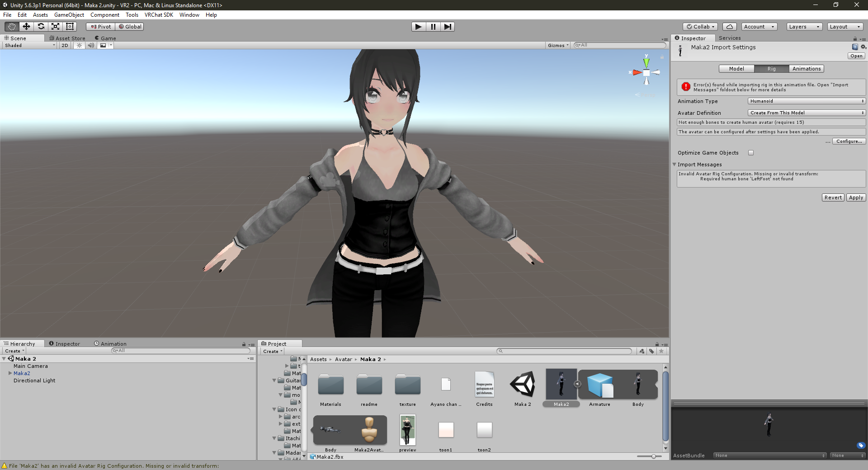The image size is (868, 470).
Task: Toggle scene audio in Scene view
Action: pyautogui.click(x=91, y=45)
